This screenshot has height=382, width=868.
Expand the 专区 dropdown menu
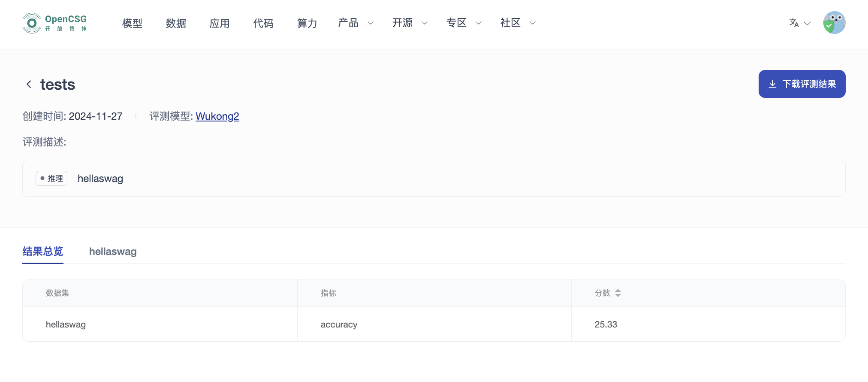tap(464, 23)
